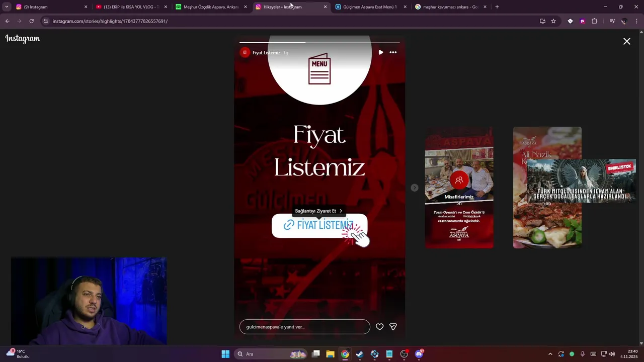Switch to the meşhur kavurmacı ankara tab
Viewport: 644px width, 362px height.
[450, 7]
